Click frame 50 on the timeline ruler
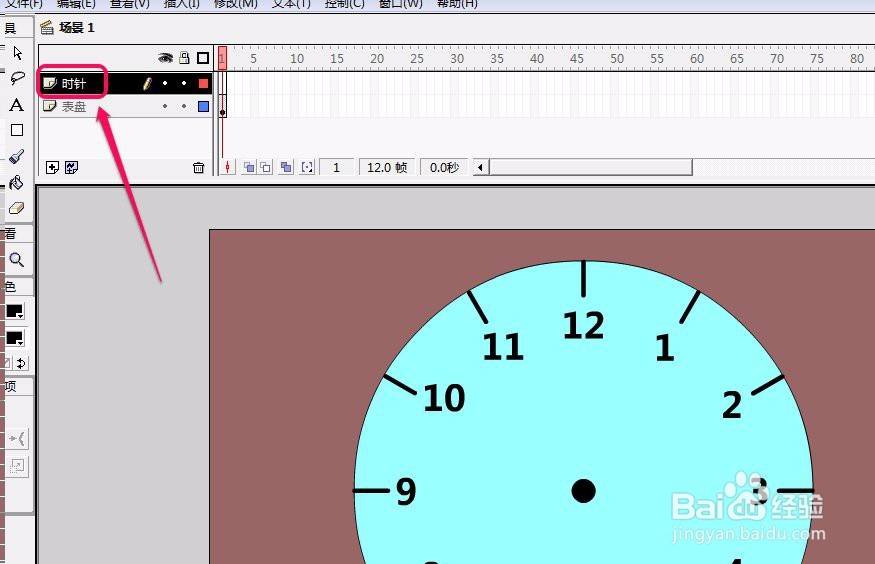 click(x=617, y=59)
